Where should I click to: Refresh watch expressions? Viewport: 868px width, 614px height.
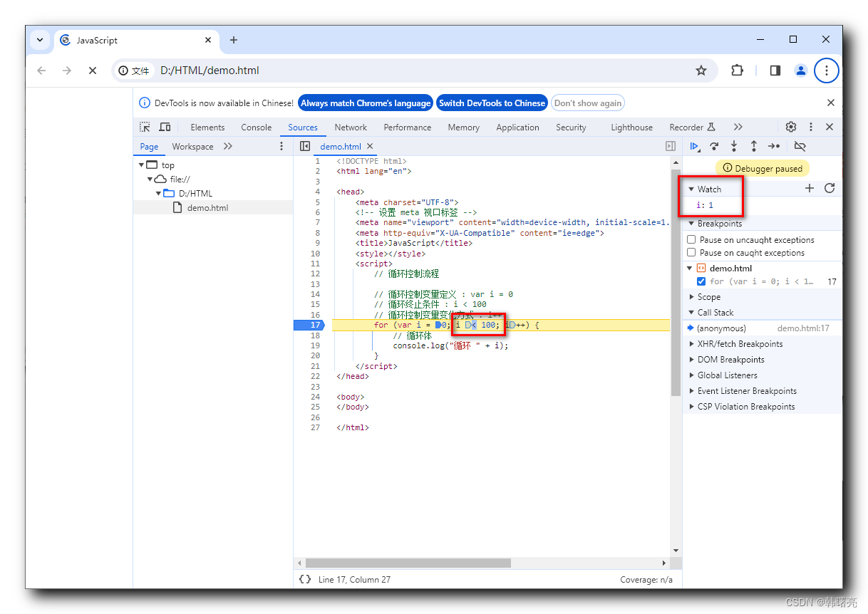click(x=830, y=189)
